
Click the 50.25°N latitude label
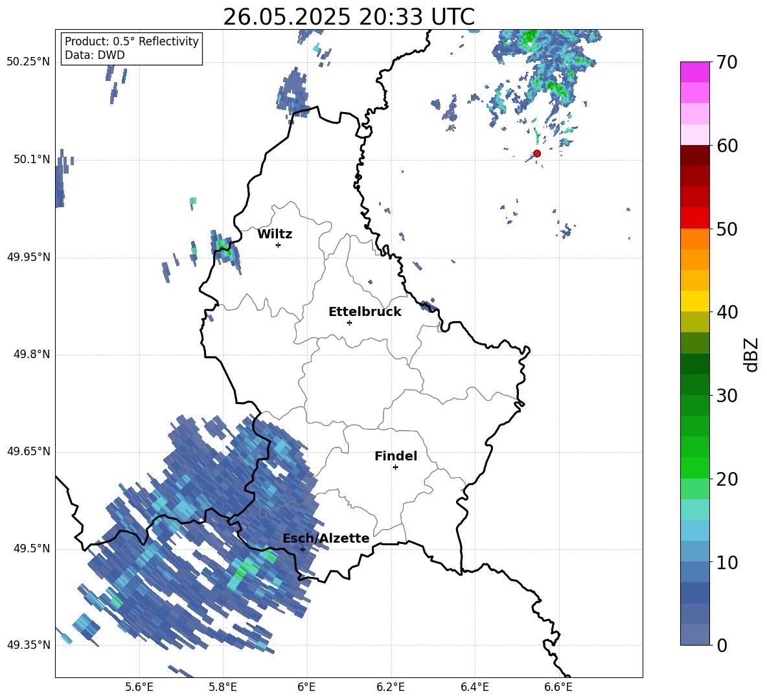(29, 62)
